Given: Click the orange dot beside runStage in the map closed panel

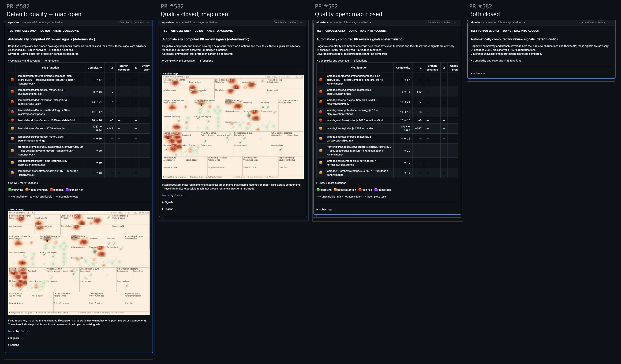Looking at the screenshot, I should click(321, 173).
